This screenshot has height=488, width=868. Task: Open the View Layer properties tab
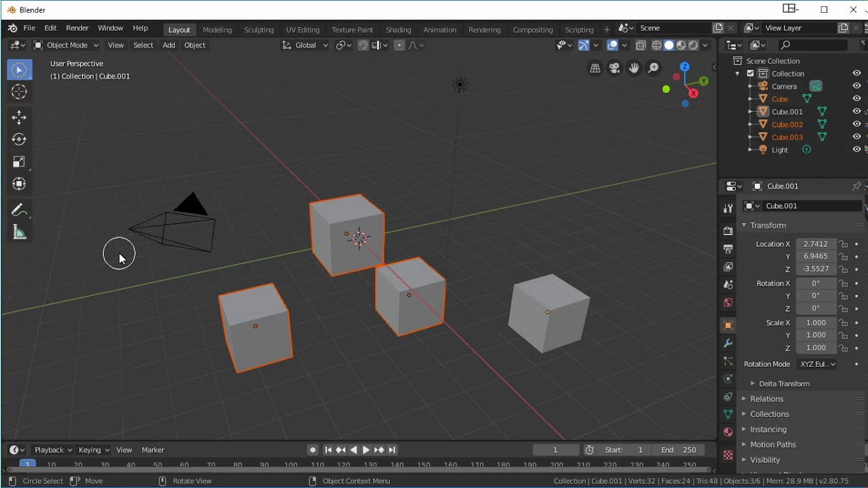pyautogui.click(x=728, y=266)
